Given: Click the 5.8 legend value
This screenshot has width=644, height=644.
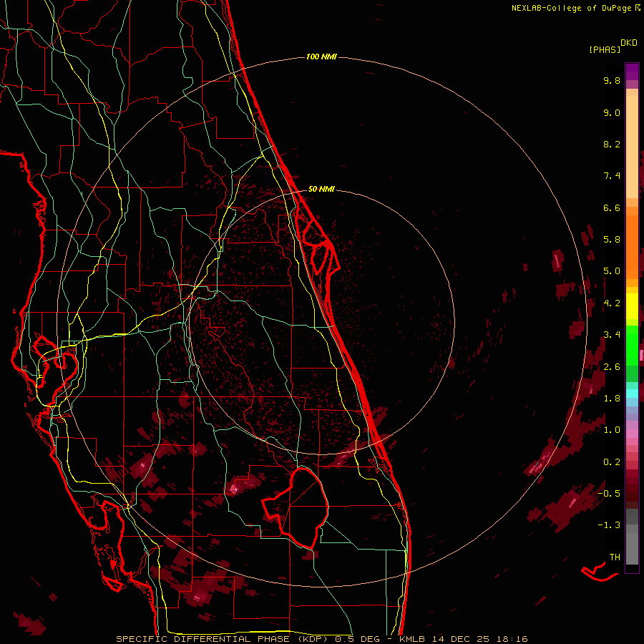Looking at the screenshot, I should pos(612,240).
